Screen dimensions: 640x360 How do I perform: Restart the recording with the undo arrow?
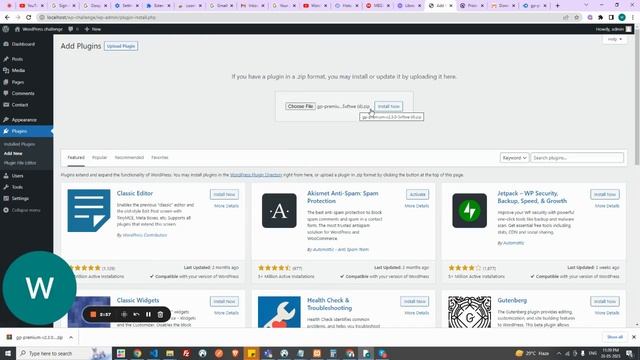click(136, 314)
